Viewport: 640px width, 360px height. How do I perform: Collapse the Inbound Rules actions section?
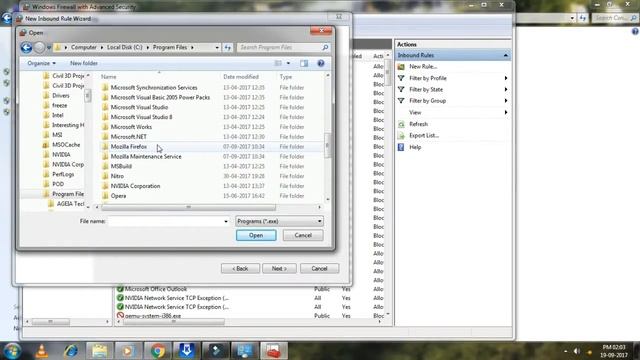tap(506, 55)
